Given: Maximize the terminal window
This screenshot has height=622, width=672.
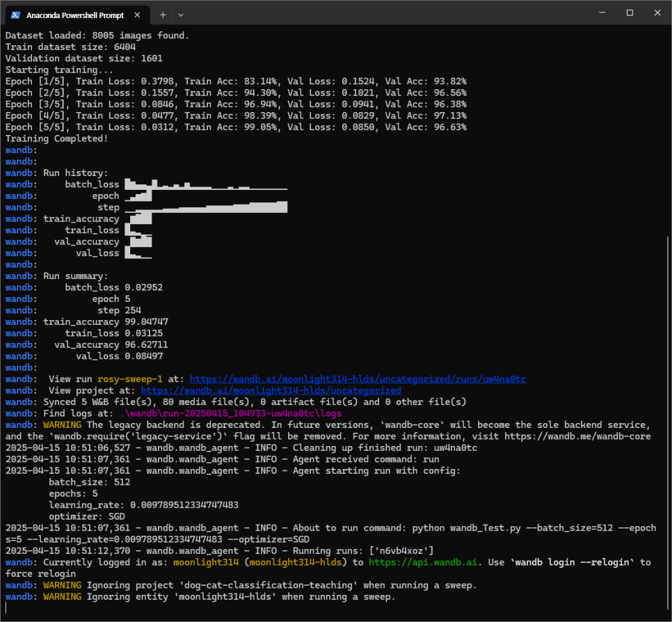Looking at the screenshot, I should coord(630,13).
